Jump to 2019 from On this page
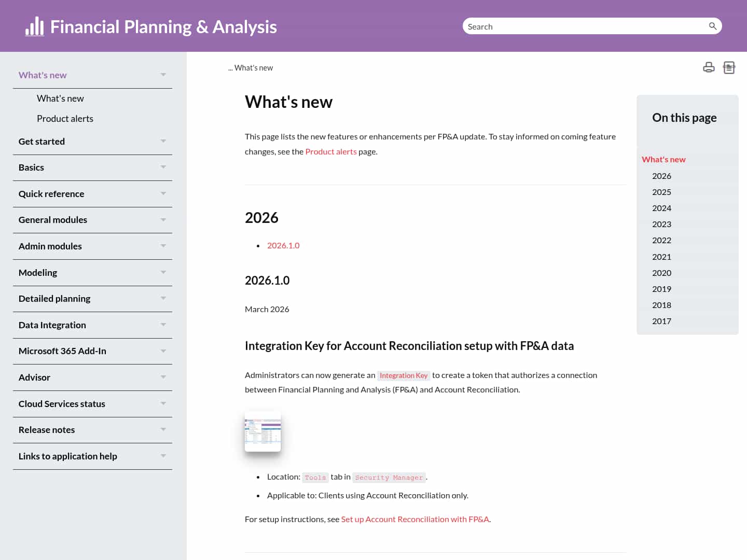 (661, 289)
